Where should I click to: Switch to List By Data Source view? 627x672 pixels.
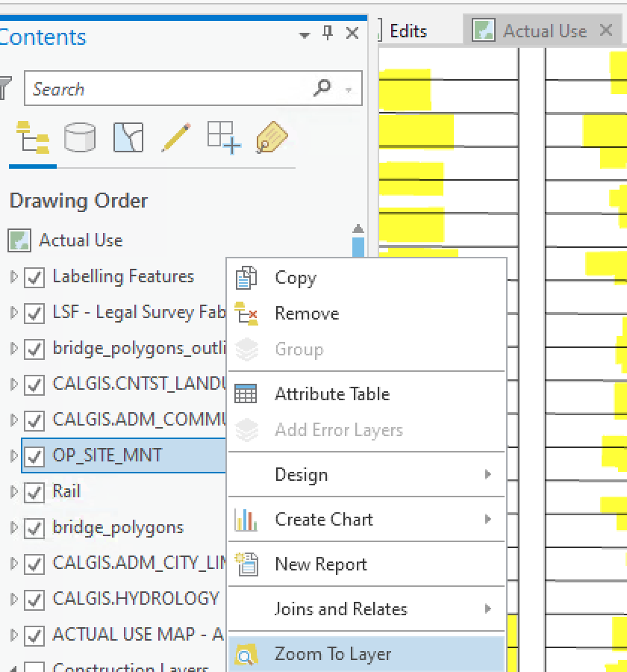point(78,137)
